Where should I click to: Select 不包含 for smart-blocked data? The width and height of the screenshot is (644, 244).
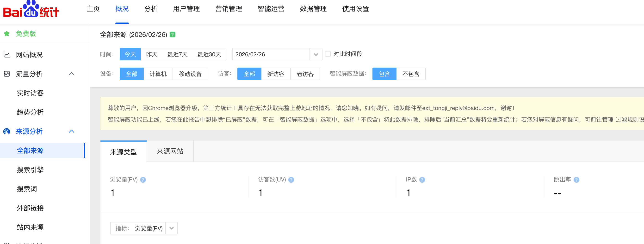[x=410, y=74]
